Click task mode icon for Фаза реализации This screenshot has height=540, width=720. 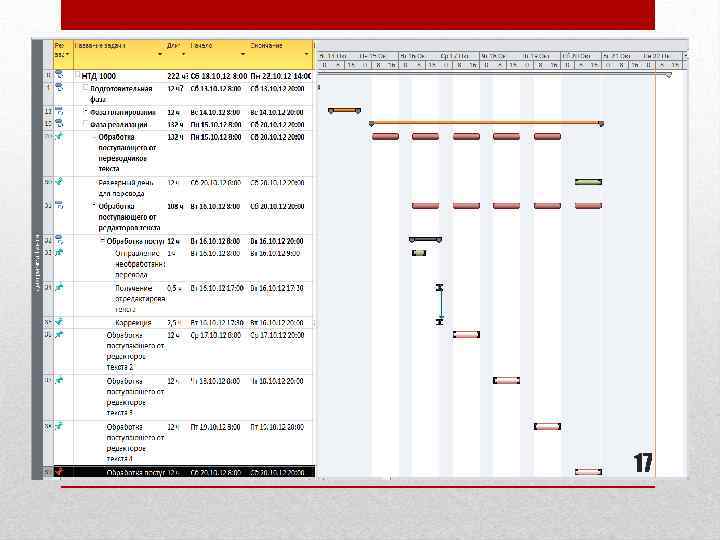tap(59, 123)
